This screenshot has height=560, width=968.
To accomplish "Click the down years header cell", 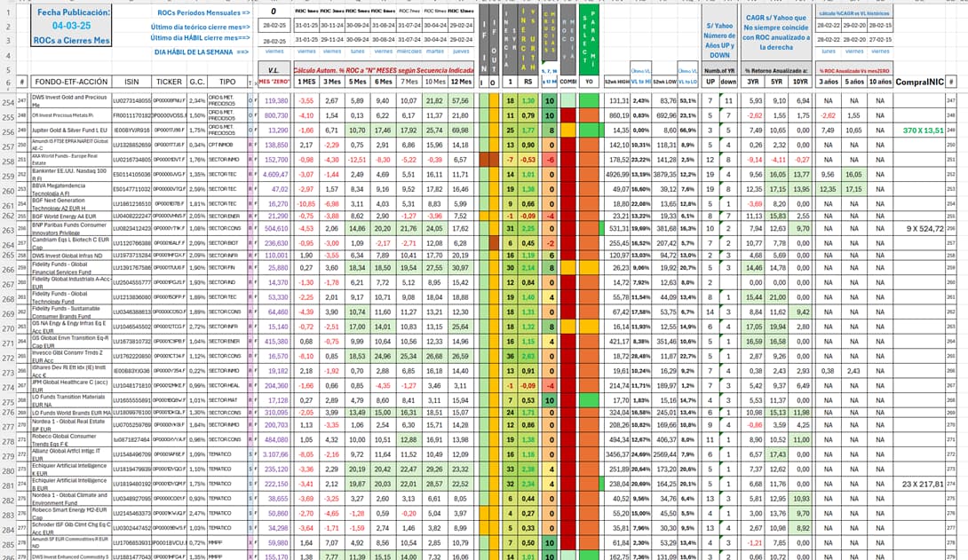I will tap(728, 82).
